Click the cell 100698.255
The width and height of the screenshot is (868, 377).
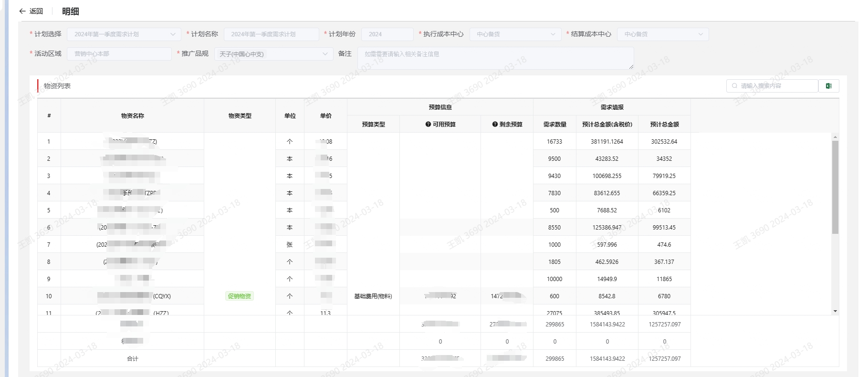607,176
